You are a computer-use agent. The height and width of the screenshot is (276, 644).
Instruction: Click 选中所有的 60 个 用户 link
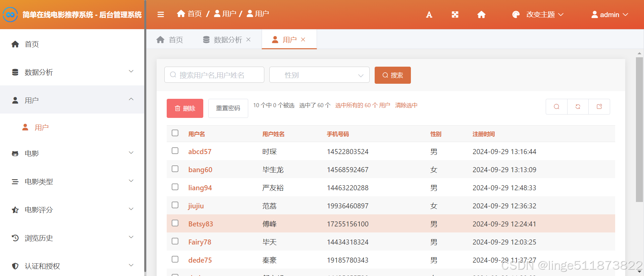tap(363, 105)
